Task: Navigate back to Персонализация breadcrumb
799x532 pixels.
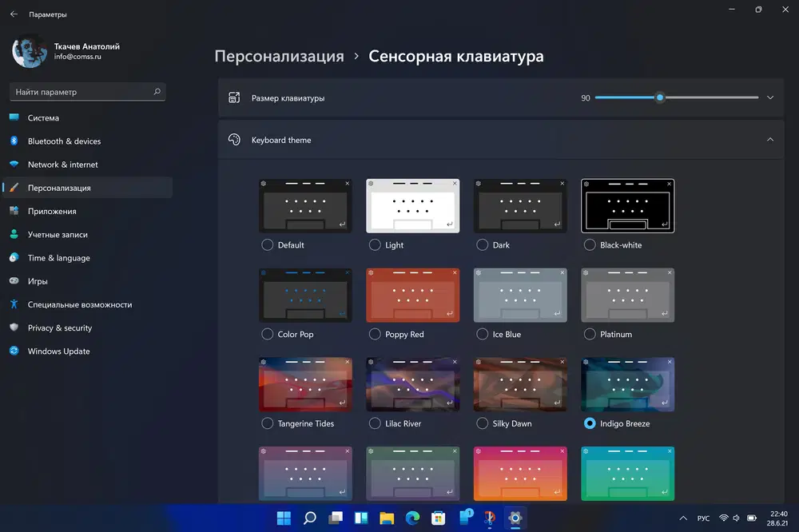Action: (x=279, y=56)
